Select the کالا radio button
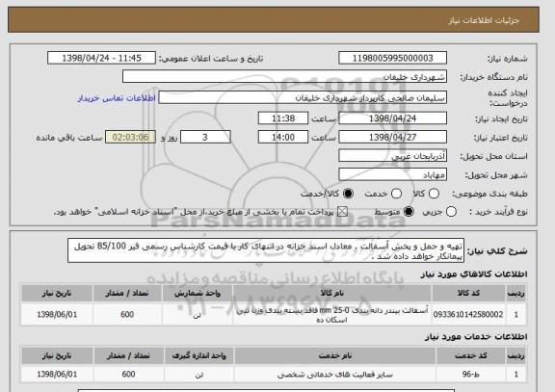Screen dimensions: 555x392 click(434, 194)
